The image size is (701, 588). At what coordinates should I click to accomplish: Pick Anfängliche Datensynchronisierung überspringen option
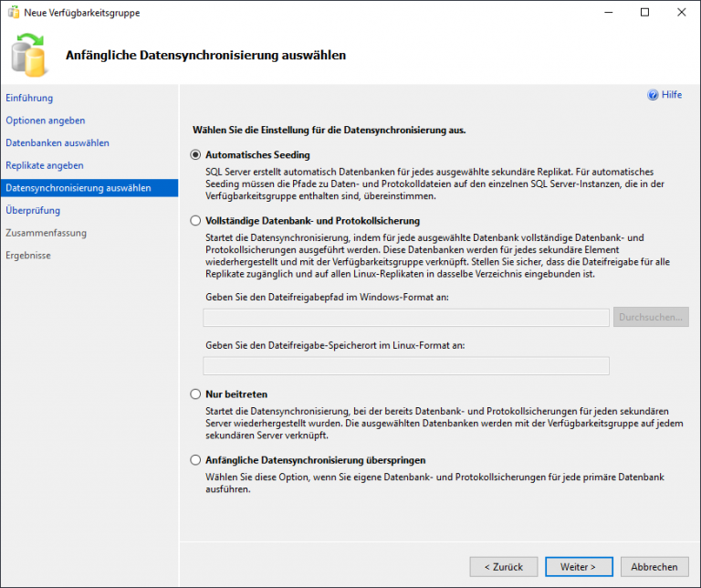point(195,460)
